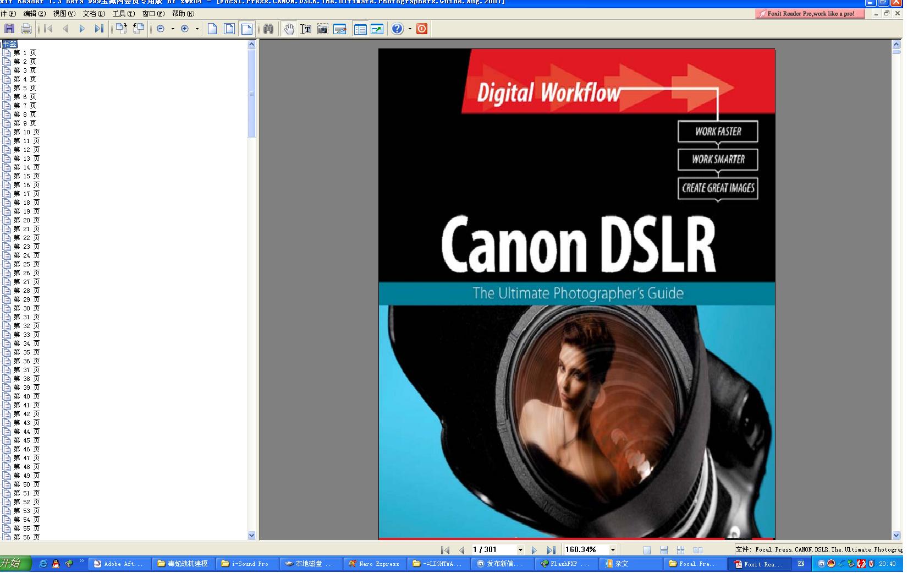This screenshot has height=578, width=924.
Task: Click the blue Help question icon
Action: pyautogui.click(x=398, y=29)
